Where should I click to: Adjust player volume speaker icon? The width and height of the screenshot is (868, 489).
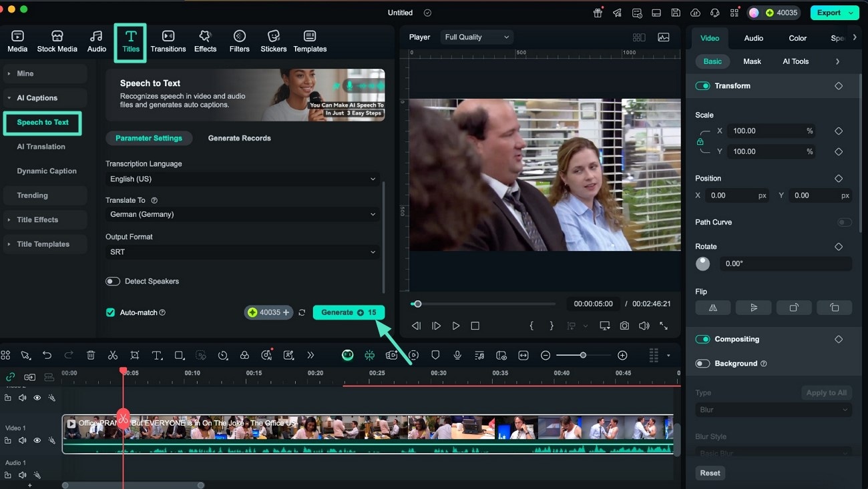644,326
